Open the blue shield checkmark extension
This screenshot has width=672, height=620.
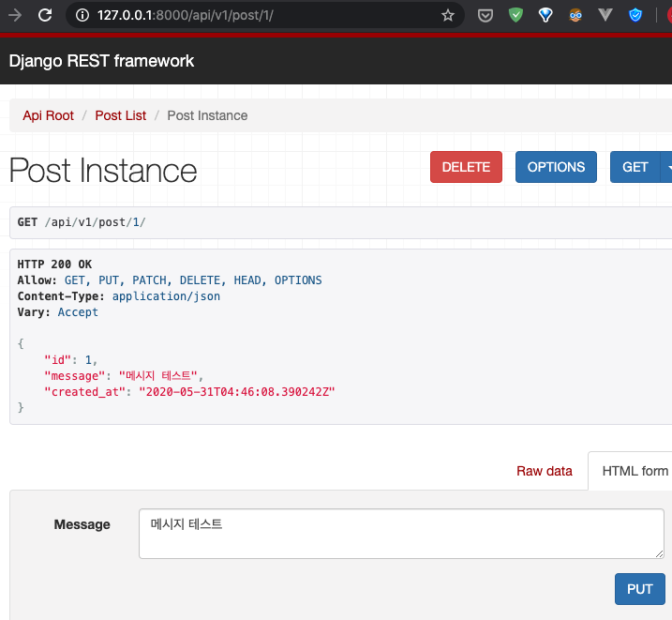[x=635, y=15]
